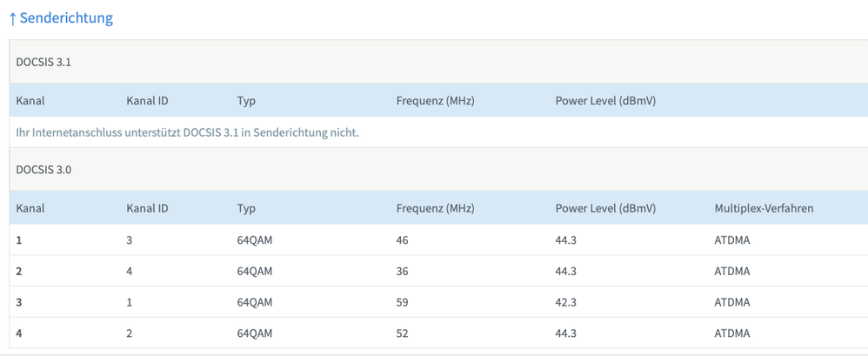Click 64QAM type in channel 1 row

click(x=255, y=240)
